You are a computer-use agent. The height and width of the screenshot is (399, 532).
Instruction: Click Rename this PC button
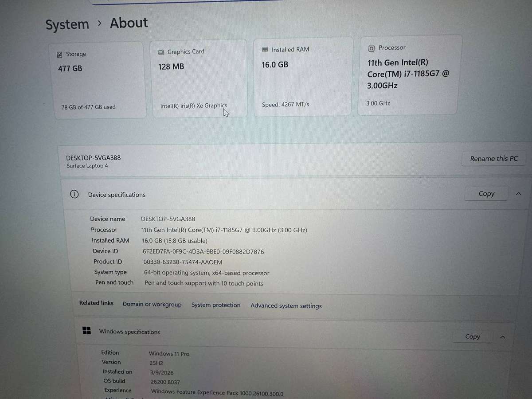494,159
